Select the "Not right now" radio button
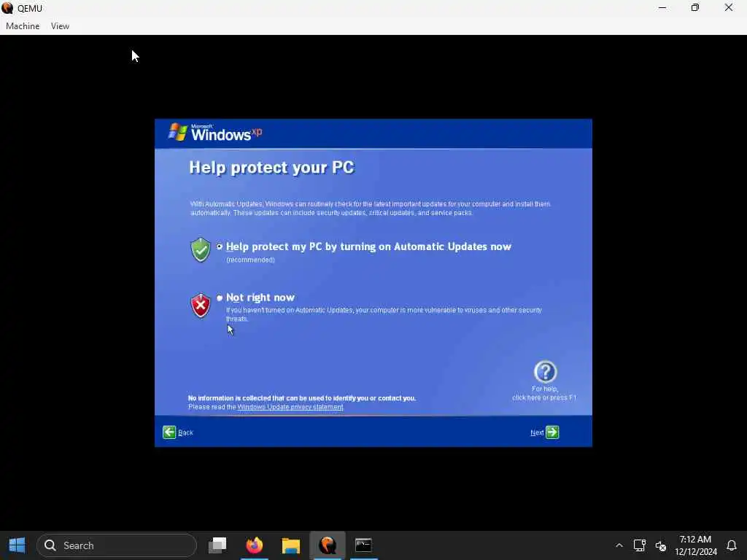The image size is (747, 560). pyautogui.click(x=219, y=297)
